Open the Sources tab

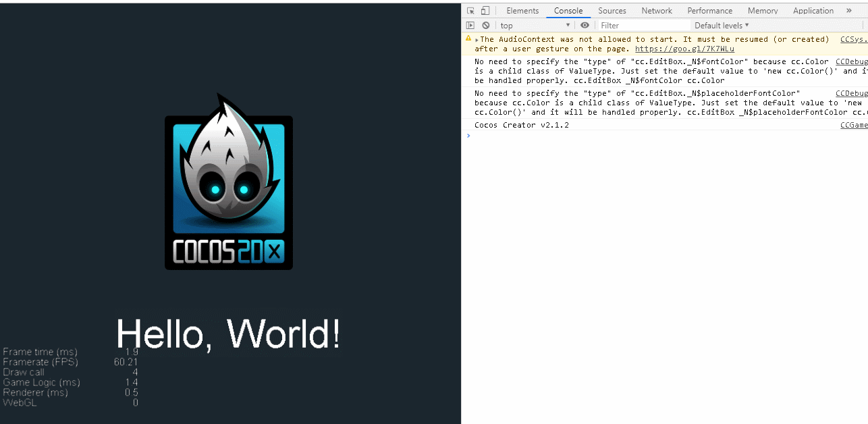612,11
